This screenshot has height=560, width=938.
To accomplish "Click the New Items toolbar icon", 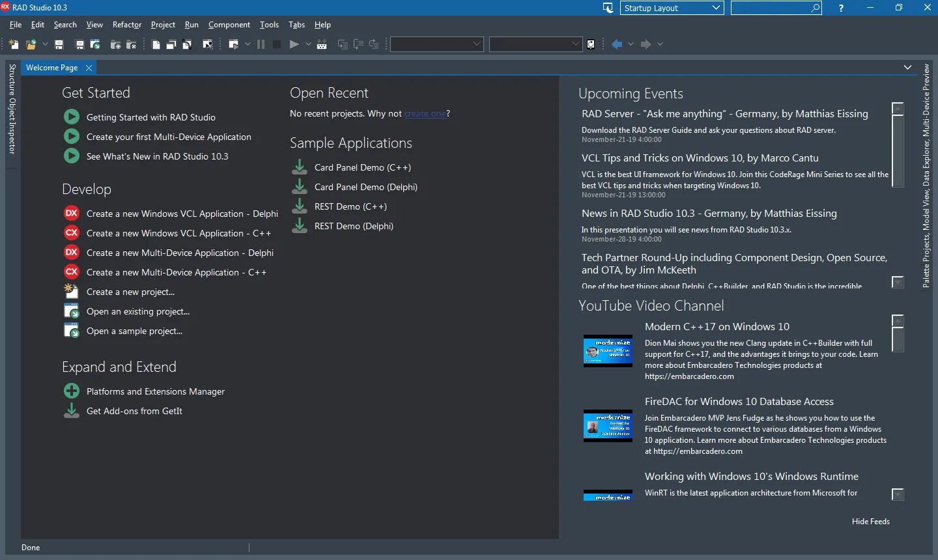I will (x=14, y=44).
